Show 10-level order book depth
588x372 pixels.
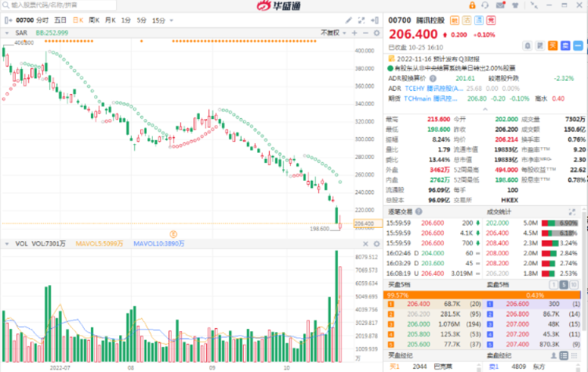(x=574, y=285)
